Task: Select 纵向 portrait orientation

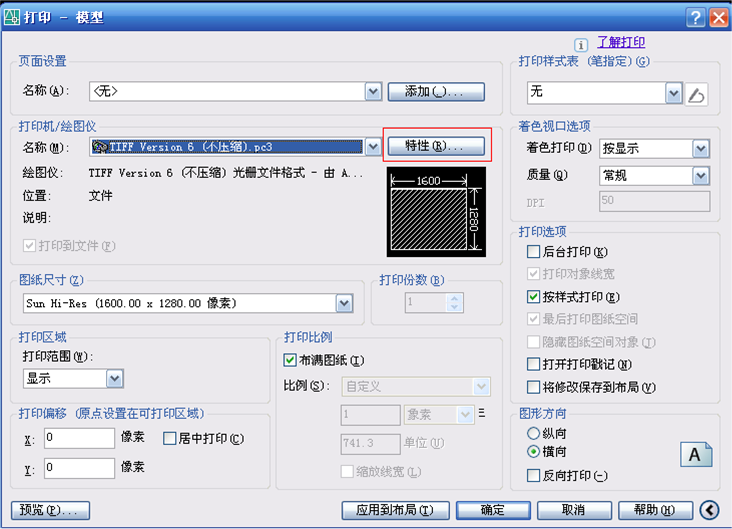Action: tap(533, 433)
